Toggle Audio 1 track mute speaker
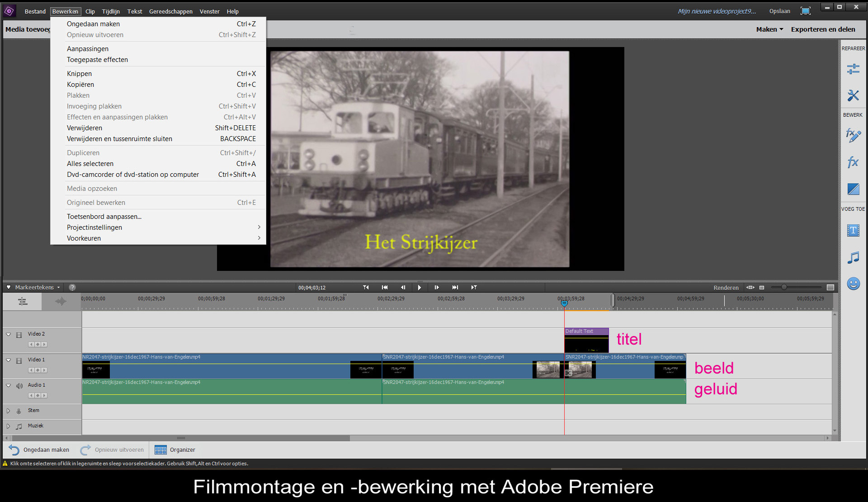 click(19, 386)
